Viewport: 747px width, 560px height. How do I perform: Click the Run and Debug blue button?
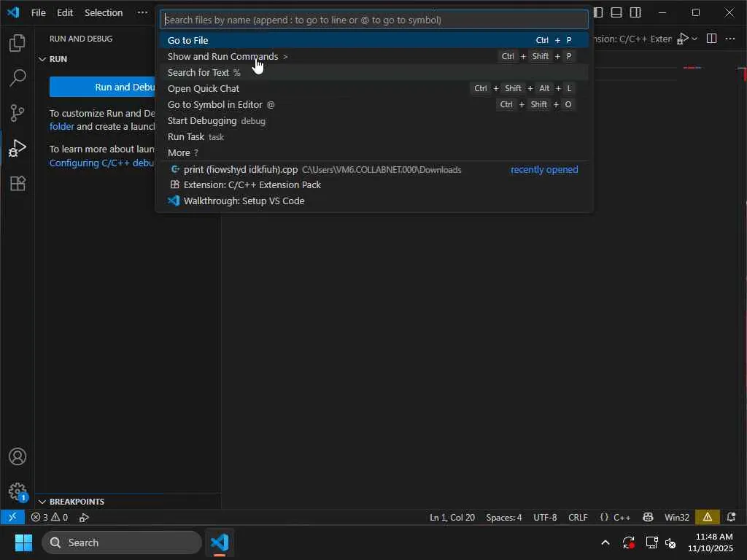(102, 87)
